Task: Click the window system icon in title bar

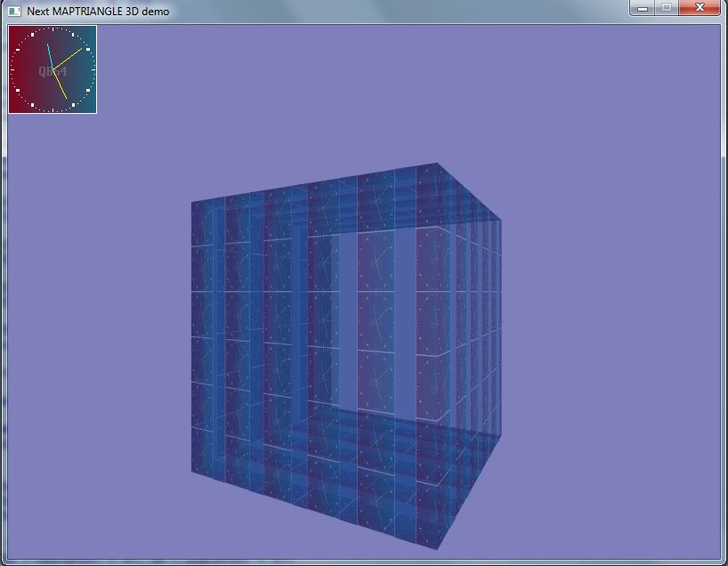Action: point(14,11)
